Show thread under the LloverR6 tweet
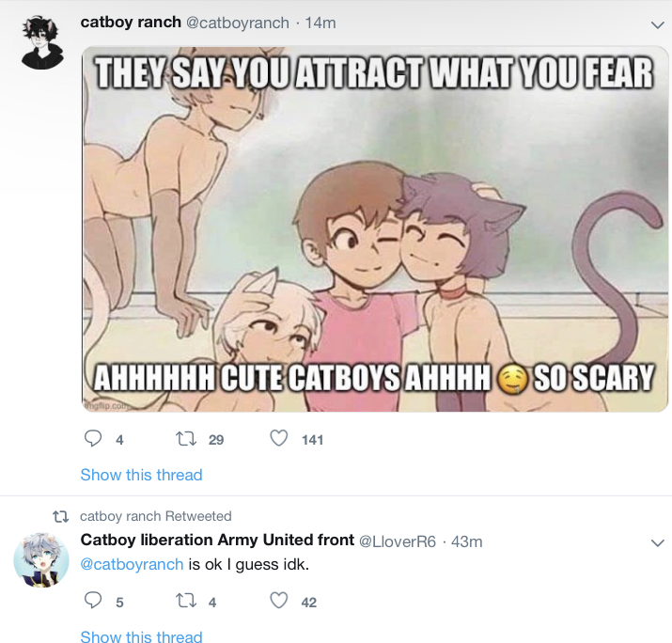672x643 pixels. [x=141, y=636]
